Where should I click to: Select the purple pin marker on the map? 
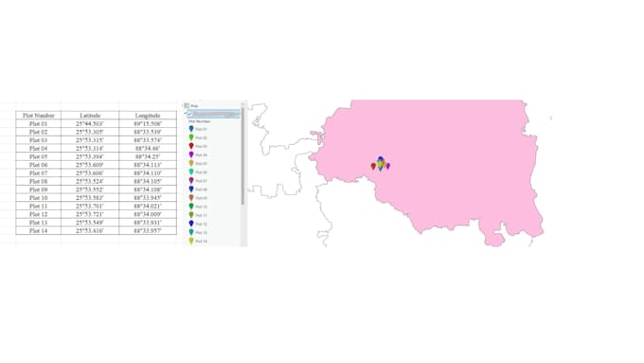387,166
